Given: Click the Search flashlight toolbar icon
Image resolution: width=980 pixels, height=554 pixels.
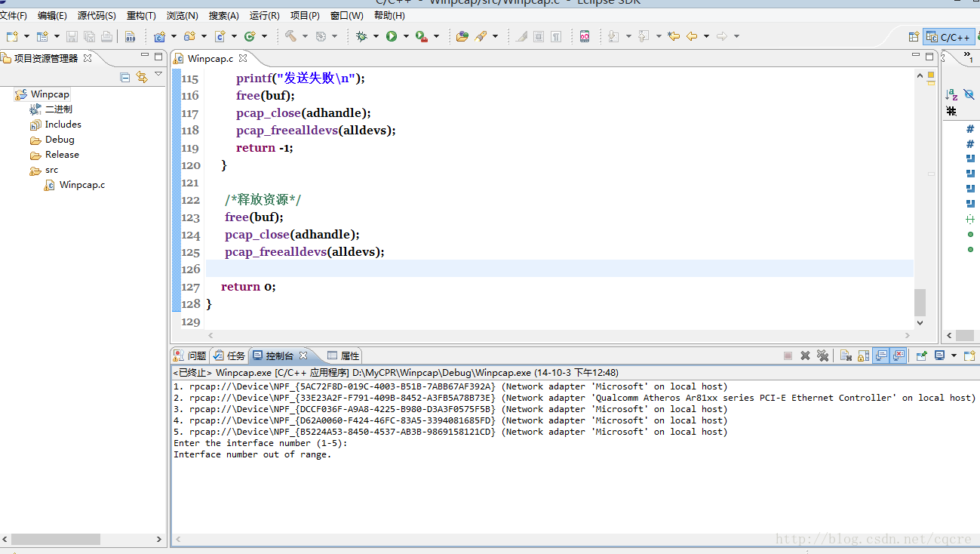Looking at the screenshot, I should [x=481, y=36].
